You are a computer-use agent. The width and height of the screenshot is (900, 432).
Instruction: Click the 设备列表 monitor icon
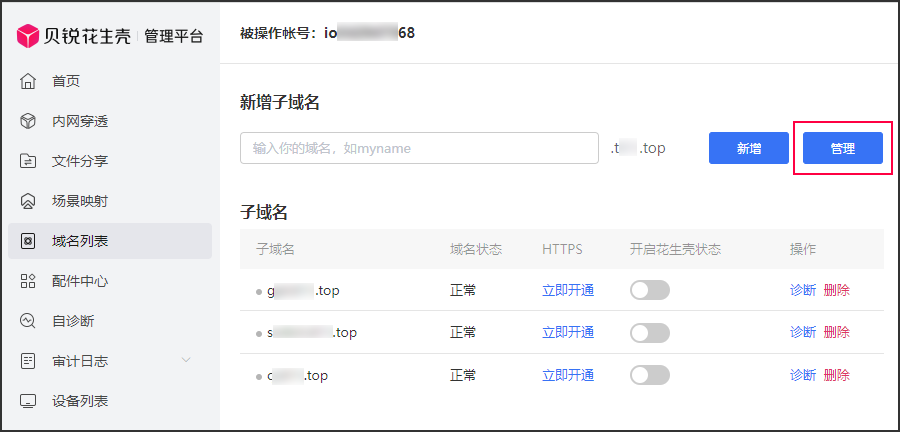click(x=28, y=401)
